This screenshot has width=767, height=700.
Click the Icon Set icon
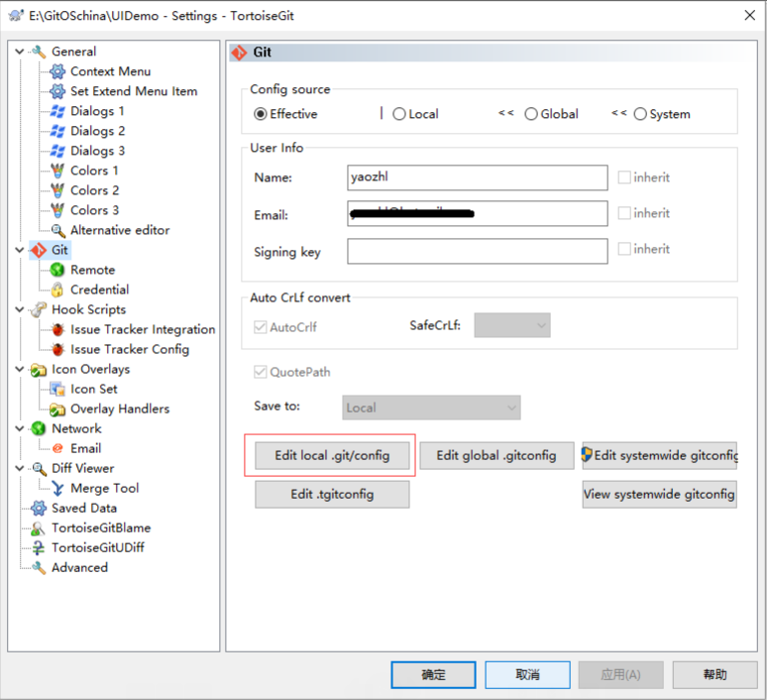(57, 389)
